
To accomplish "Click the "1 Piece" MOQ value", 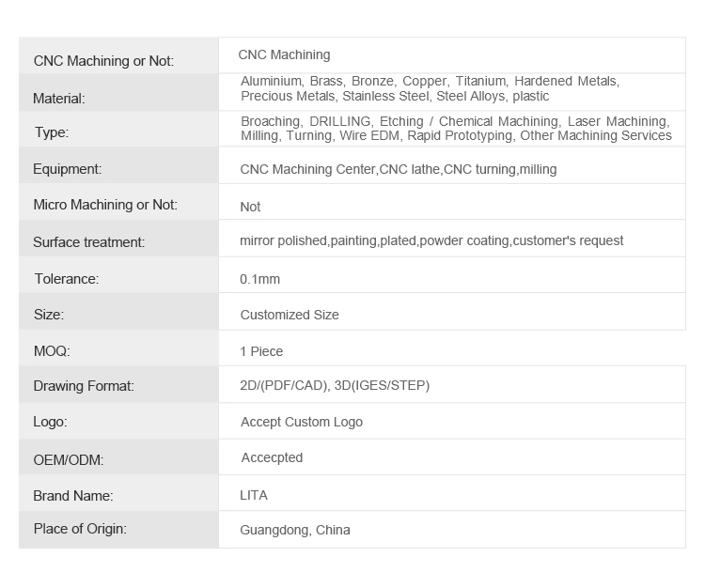I will (x=261, y=351).
